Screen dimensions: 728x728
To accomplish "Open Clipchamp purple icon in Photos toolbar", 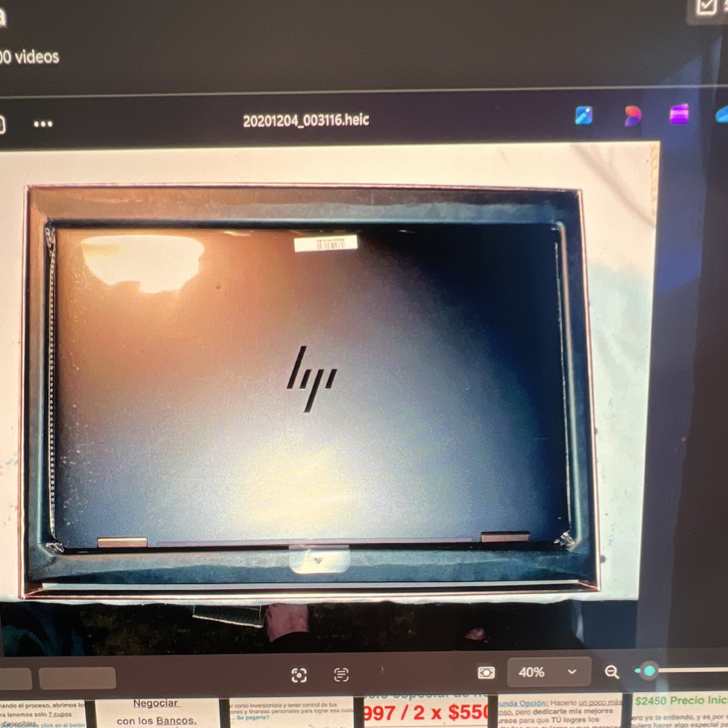I will pyautogui.click(x=679, y=114).
